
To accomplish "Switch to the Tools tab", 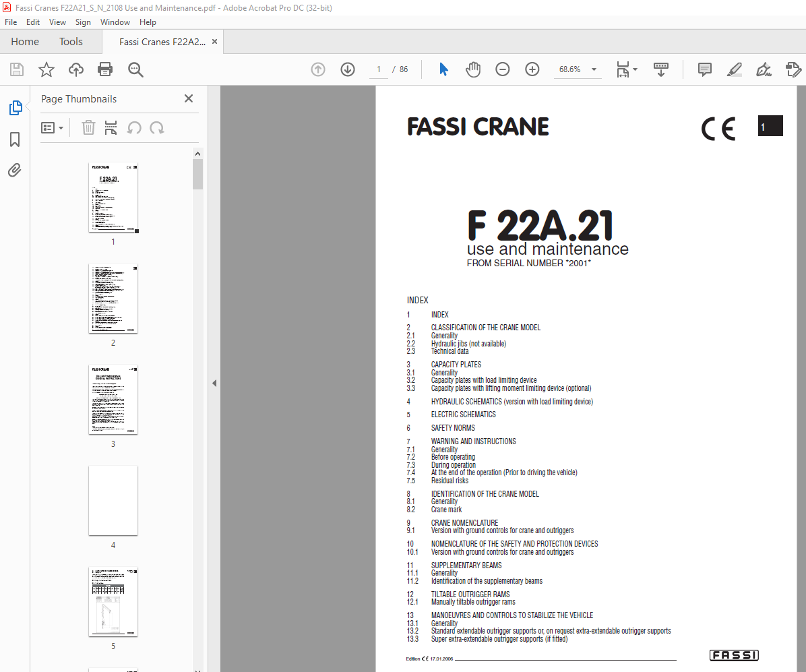I will pos(71,42).
